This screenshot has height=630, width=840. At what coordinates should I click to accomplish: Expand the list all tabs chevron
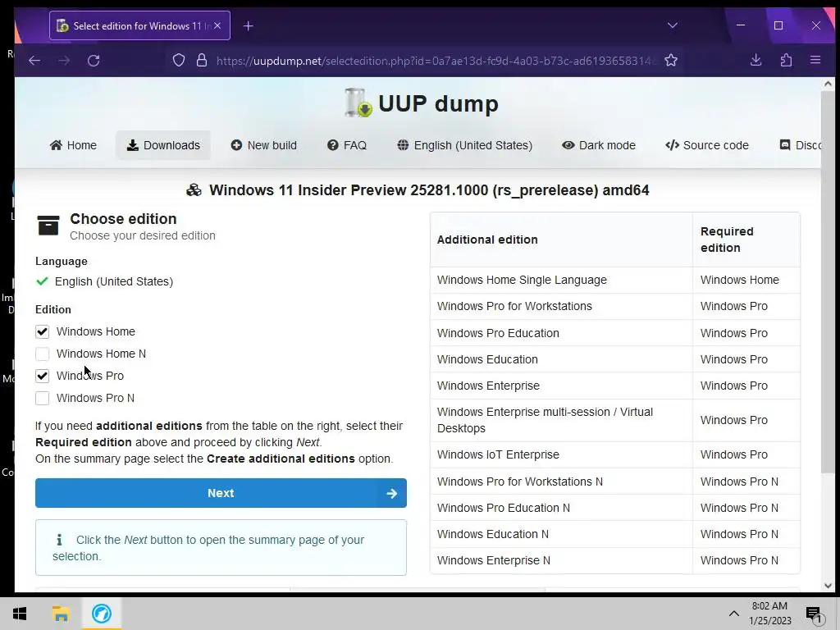click(673, 25)
